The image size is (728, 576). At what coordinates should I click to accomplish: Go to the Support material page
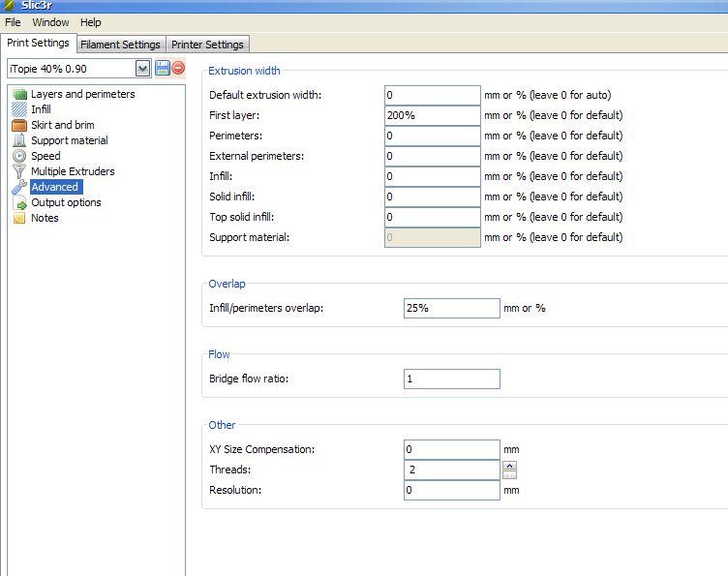tap(69, 140)
